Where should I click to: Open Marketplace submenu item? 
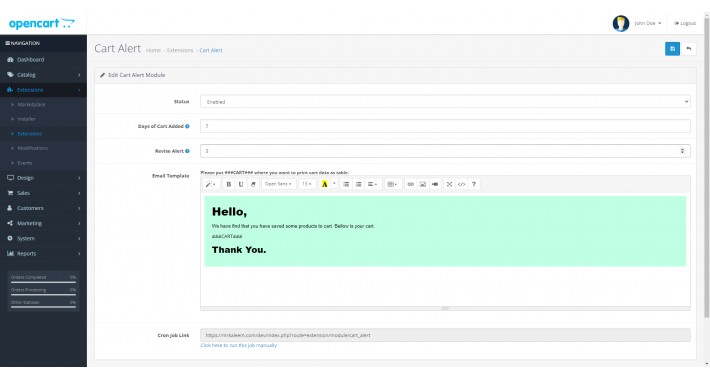[43, 104]
